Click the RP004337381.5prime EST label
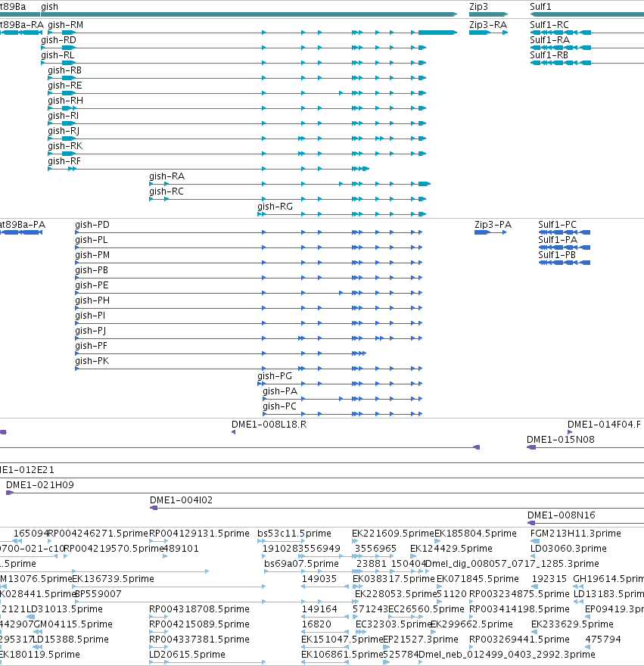 [199, 640]
